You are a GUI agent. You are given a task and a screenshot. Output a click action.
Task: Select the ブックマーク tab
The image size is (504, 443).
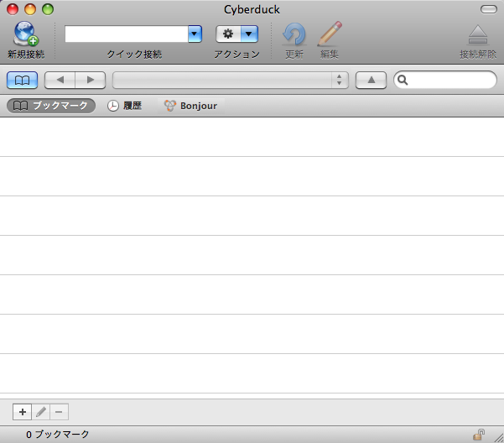click(51, 106)
